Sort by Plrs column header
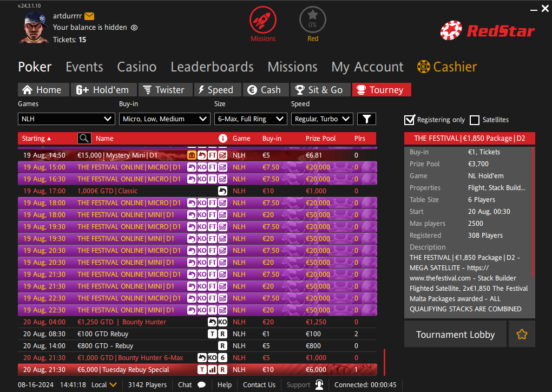Image resolution: width=552 pixels, height=392 pixels. coord(360,139)
